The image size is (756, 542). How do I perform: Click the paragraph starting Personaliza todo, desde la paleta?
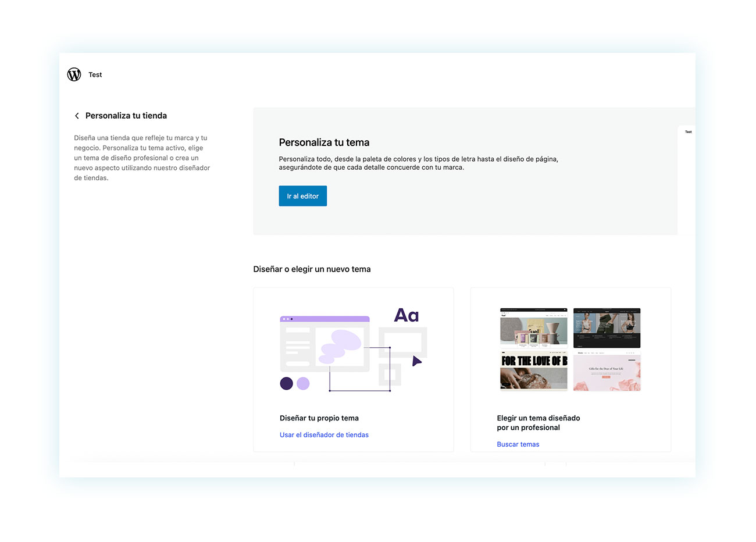pyautogui.click(x=419, y=163)
